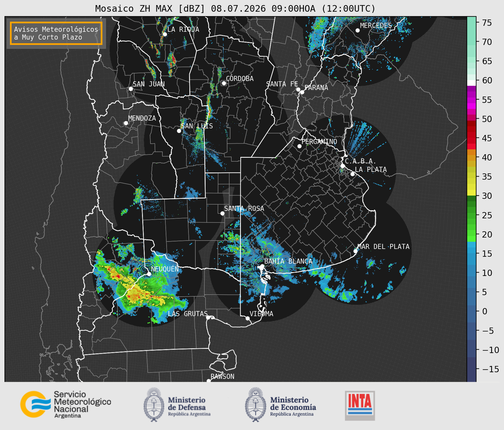Click the magenta 55 dBZ color band
Screen dimensions: 504x430
click(471, 100)
